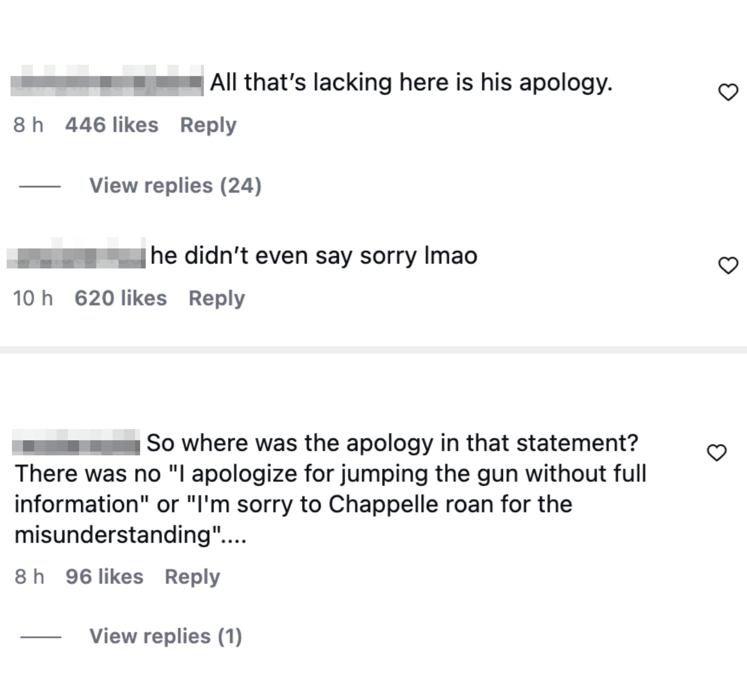
Task: Open profile of the "All that's lacking" commenter
Action: click(x=107, y=82)
